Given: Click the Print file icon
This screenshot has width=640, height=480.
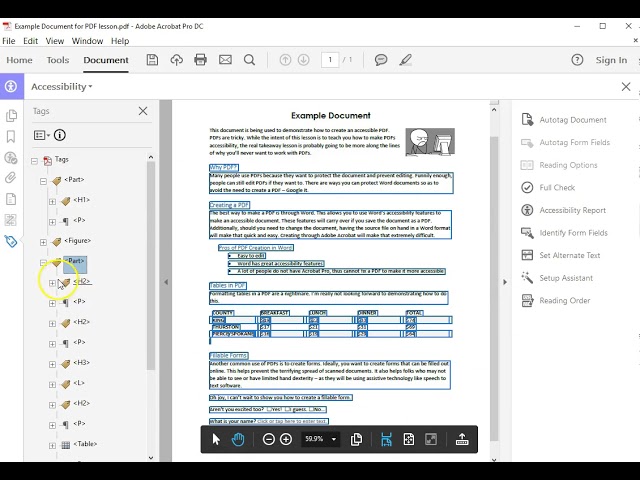Looking at the screenshot, I should click(200, 60).
